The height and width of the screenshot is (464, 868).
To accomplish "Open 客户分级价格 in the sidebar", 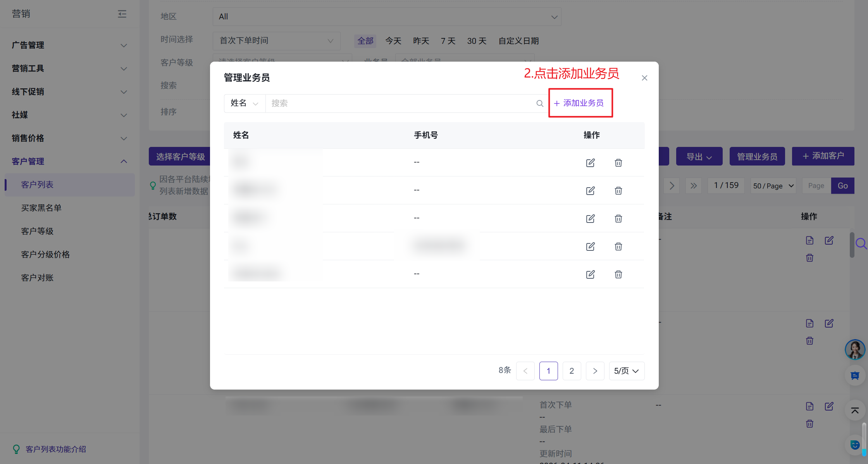I will click(x=45, y=254).
